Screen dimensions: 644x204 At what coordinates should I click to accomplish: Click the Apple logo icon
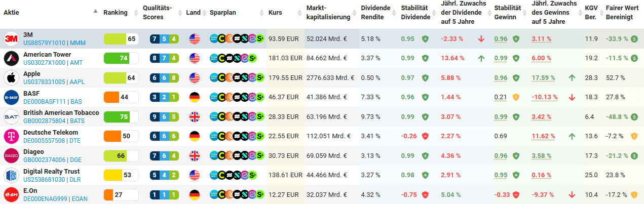click(x=11, y=78)
